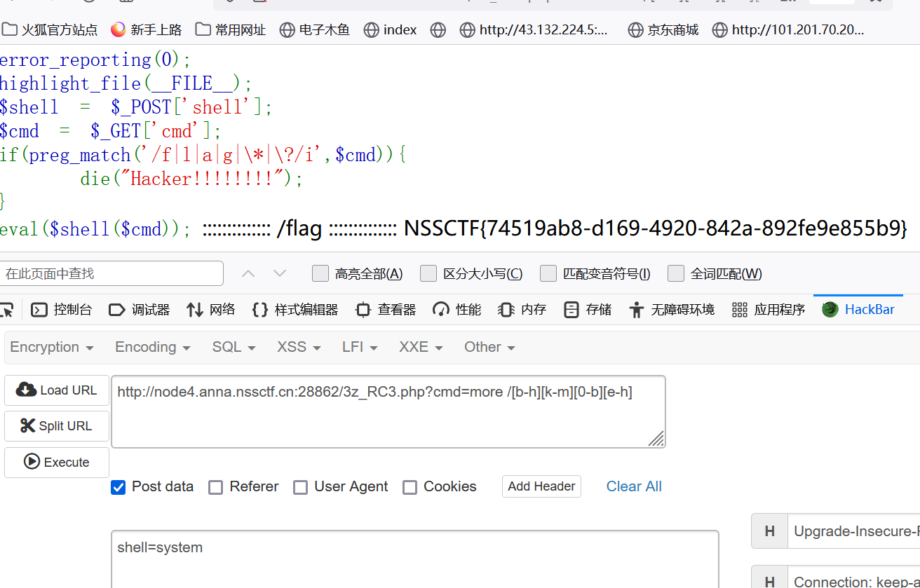Switch to the 无障碍环境 accessibility tab
920x588 pixels.
click(672, 310)
